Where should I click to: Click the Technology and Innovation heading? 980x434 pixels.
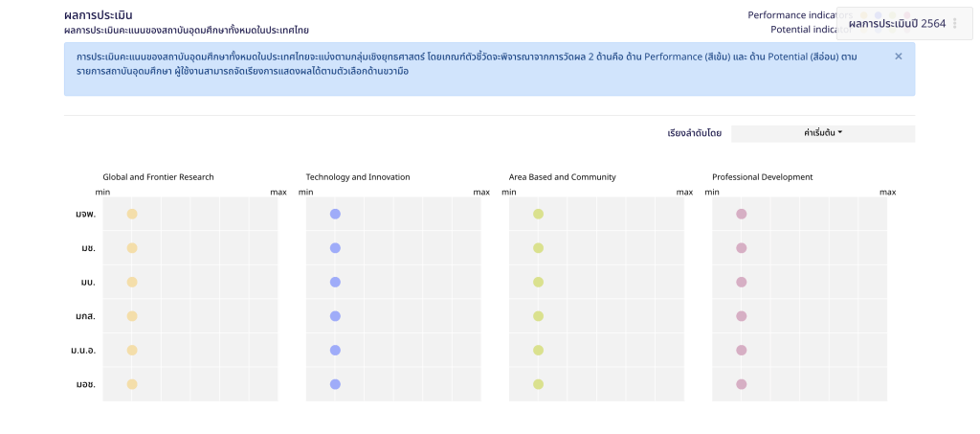coord(358,177)
